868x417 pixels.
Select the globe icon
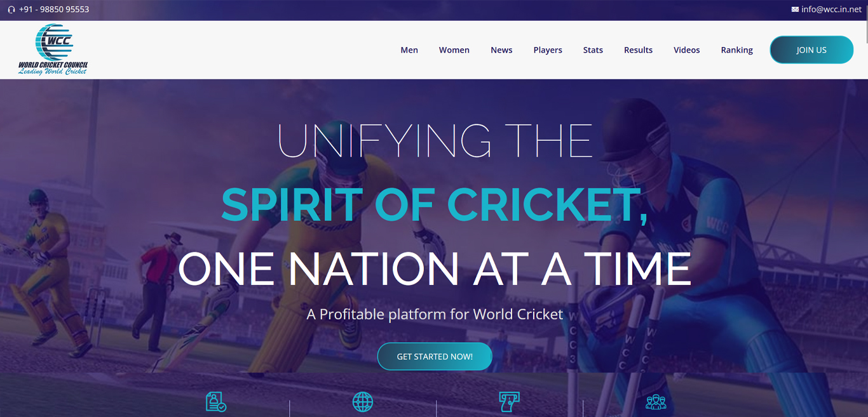pos(363,402)
